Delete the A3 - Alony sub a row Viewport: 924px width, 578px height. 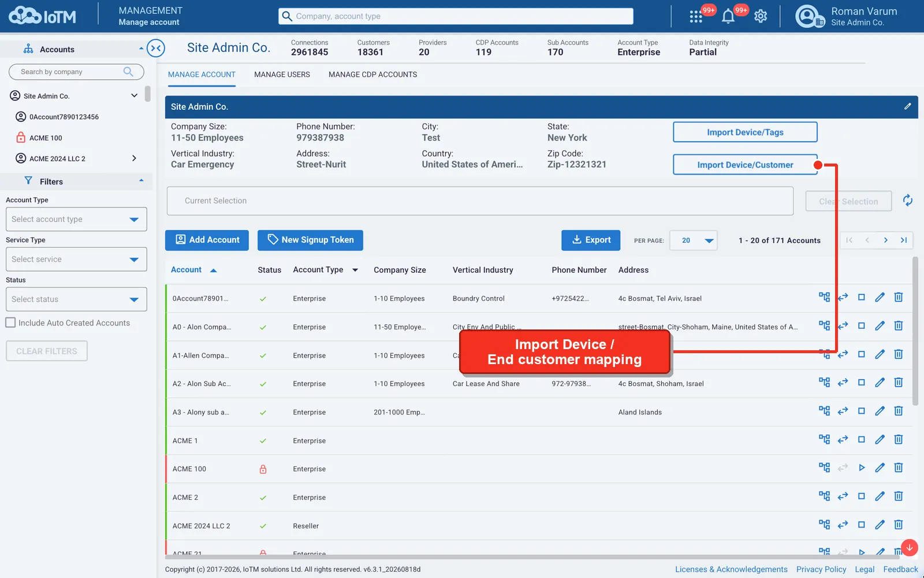(899, 411)
